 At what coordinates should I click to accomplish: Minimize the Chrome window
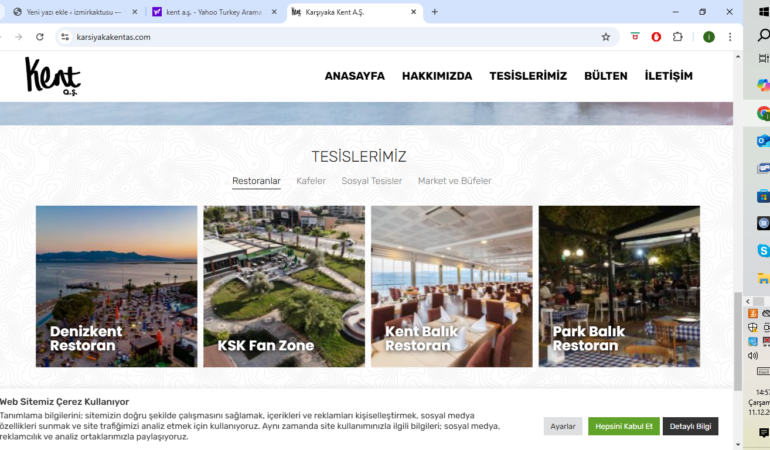tap(675, 12)
